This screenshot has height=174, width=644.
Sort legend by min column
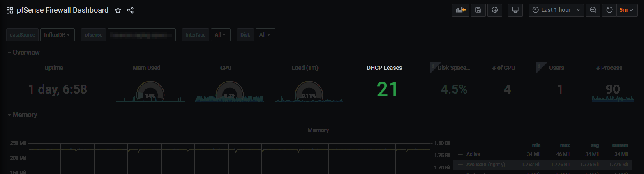pyautogui.click(x=536, y=145)
